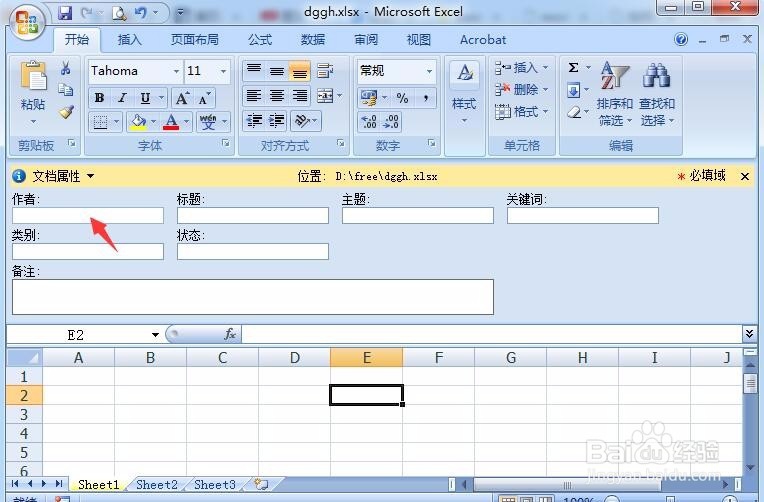Open 排序和筛选 sort and filter
Screen dimensions: 764x502
click(x=614, y=94)
